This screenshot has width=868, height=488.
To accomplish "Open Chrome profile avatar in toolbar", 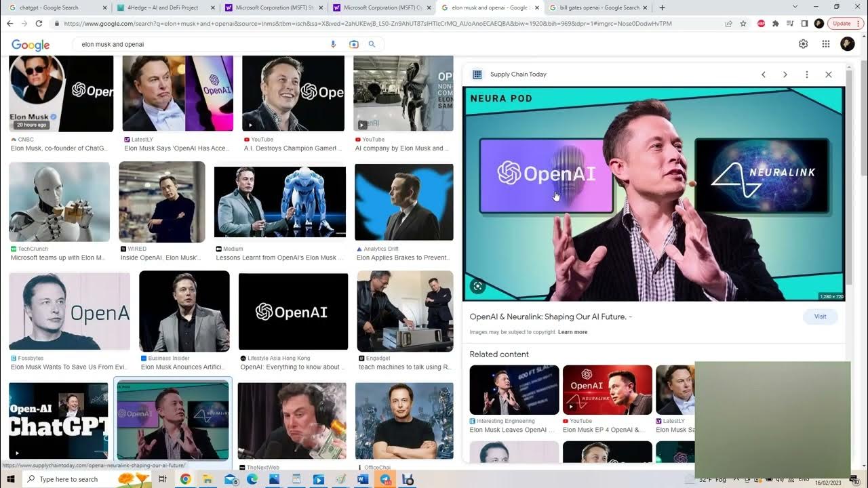I will (x=818, y=23).
